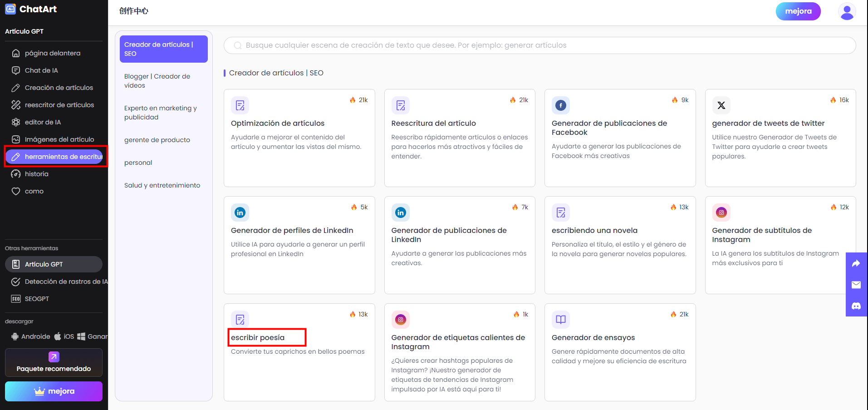Go to página delantera in sidebar

54,53
